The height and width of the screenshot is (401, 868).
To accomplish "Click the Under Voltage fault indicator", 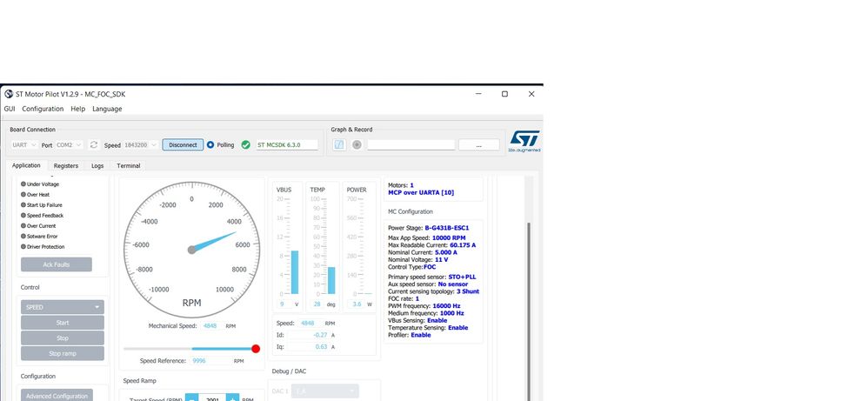I will click(23, 184).
